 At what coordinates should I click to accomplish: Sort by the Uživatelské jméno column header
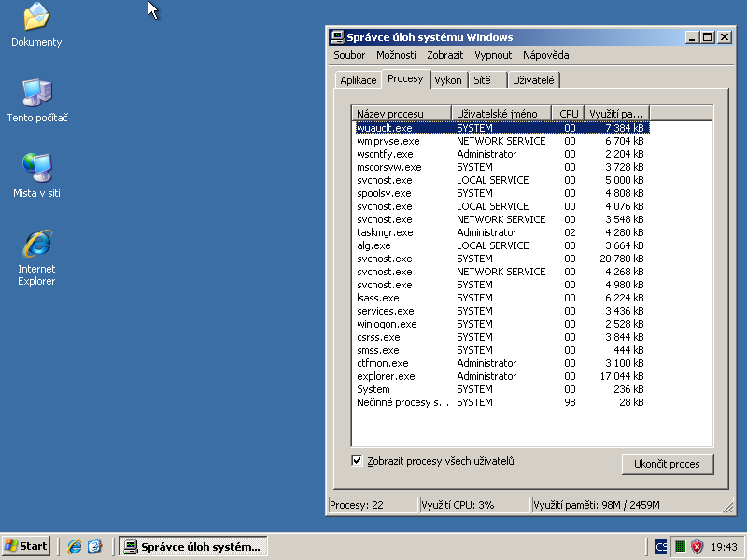point(501,114)
